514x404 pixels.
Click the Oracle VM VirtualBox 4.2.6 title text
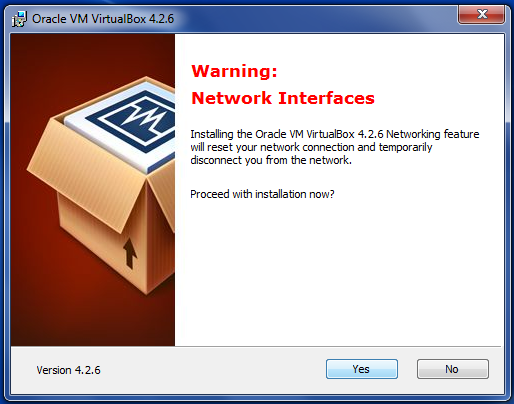(103, 19)
